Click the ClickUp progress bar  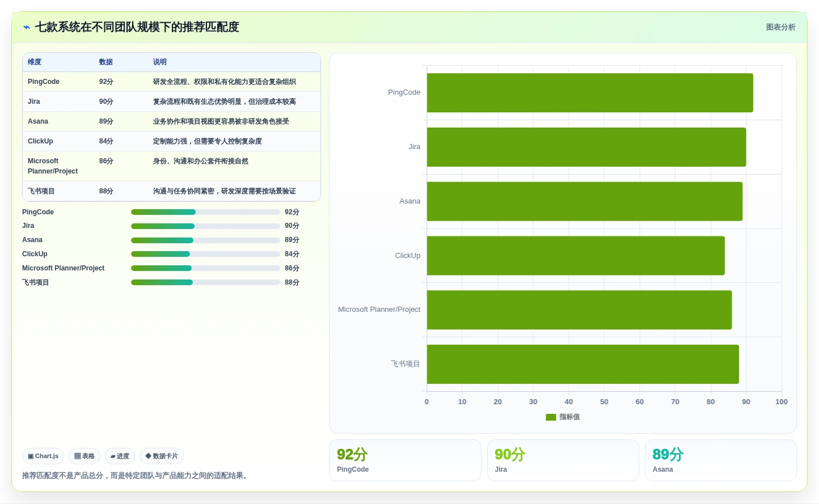click(x=205, y=254)
